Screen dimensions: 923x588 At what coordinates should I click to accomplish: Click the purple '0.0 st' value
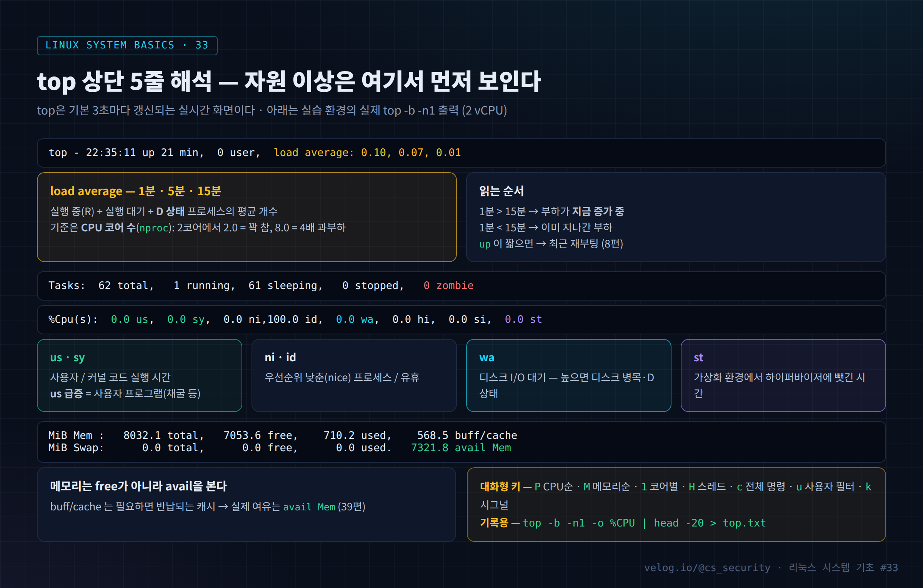coord(523,319)
